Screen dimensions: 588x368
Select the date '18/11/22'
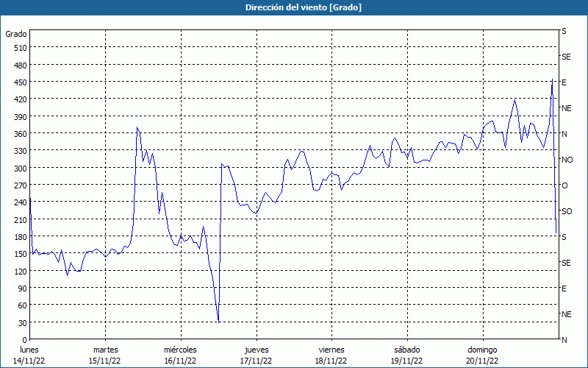(331, 361)
